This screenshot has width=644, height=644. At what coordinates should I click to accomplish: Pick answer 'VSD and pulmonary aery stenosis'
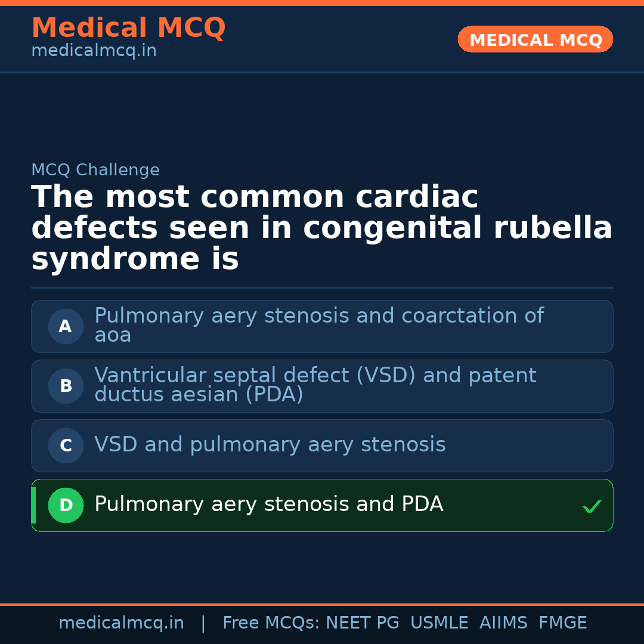click(x=270, y=445)
